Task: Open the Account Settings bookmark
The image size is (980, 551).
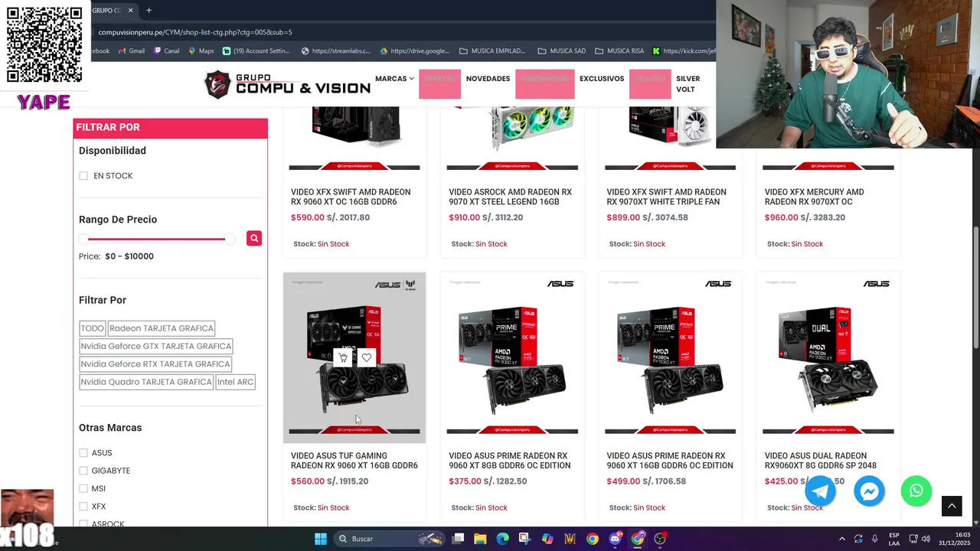Action: tap(256, 51)
